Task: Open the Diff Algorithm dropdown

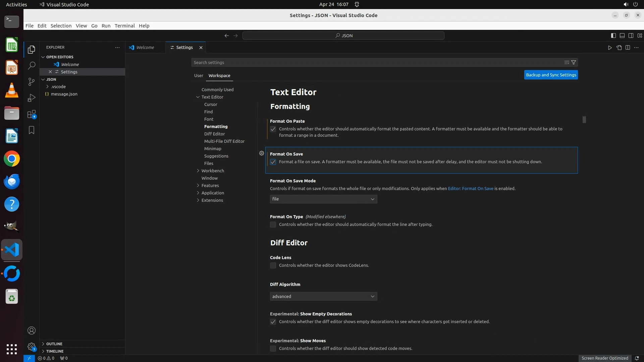Action: (x=323, y=296)
